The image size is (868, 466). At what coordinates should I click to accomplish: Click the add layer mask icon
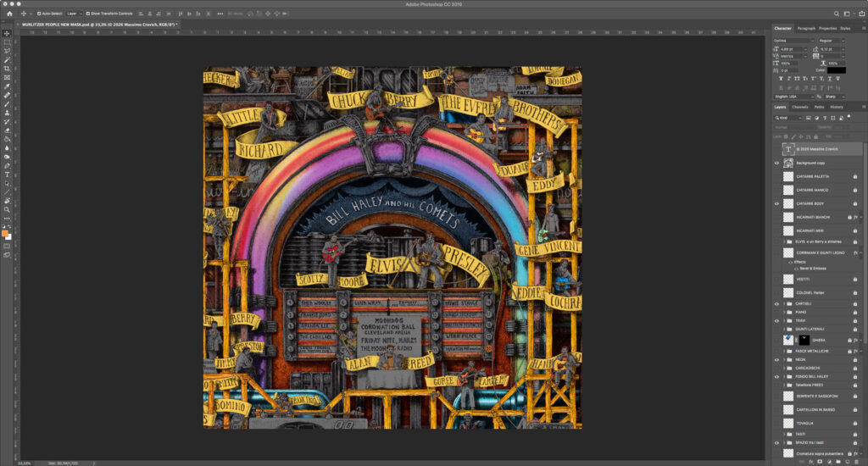[820, 462]
